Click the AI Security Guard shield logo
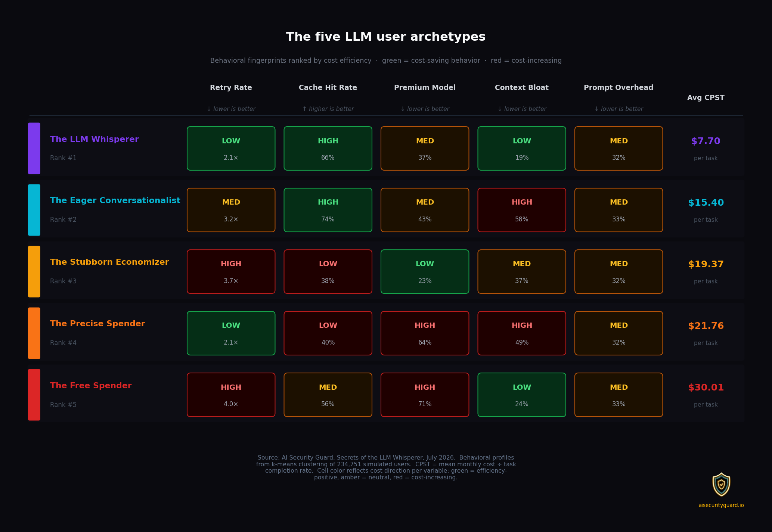 pyautogui.click(x=721, y=484)
